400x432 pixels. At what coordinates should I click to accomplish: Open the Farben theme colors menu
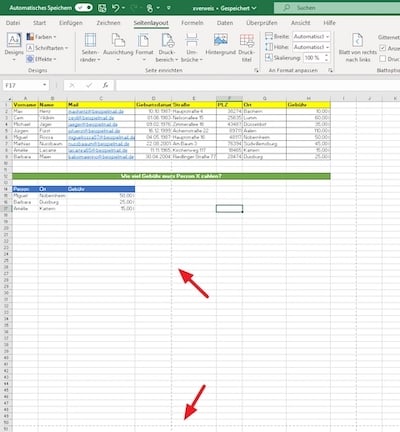[x=41, y=37]
